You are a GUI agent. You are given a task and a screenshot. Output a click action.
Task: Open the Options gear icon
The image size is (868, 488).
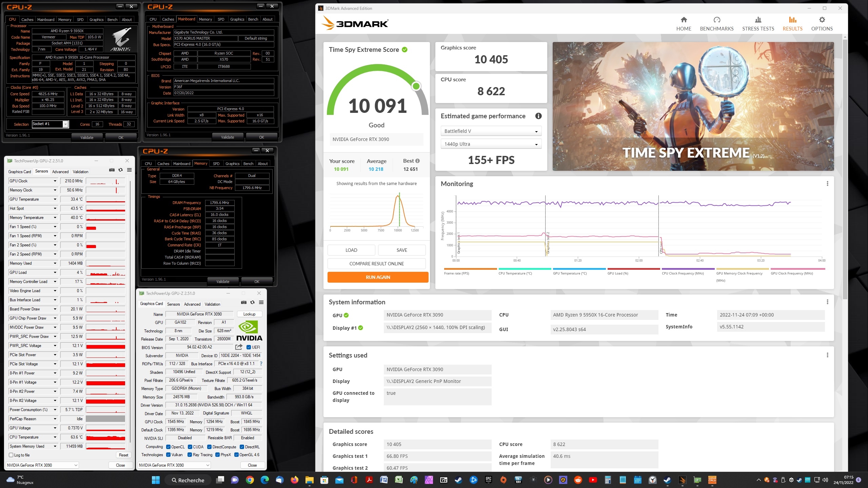(822, 20)
